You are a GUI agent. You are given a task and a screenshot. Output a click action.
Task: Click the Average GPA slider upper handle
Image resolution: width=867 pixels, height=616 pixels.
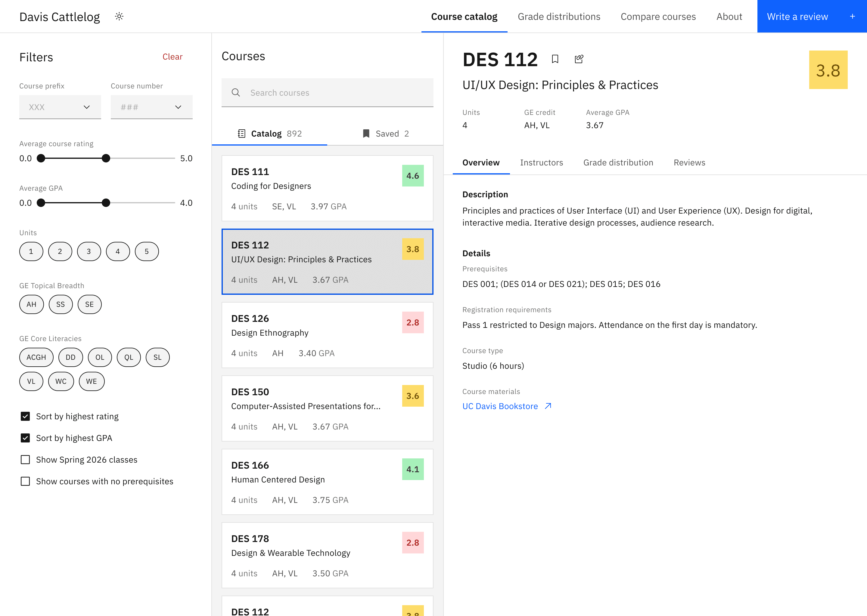tap(106, 202)
